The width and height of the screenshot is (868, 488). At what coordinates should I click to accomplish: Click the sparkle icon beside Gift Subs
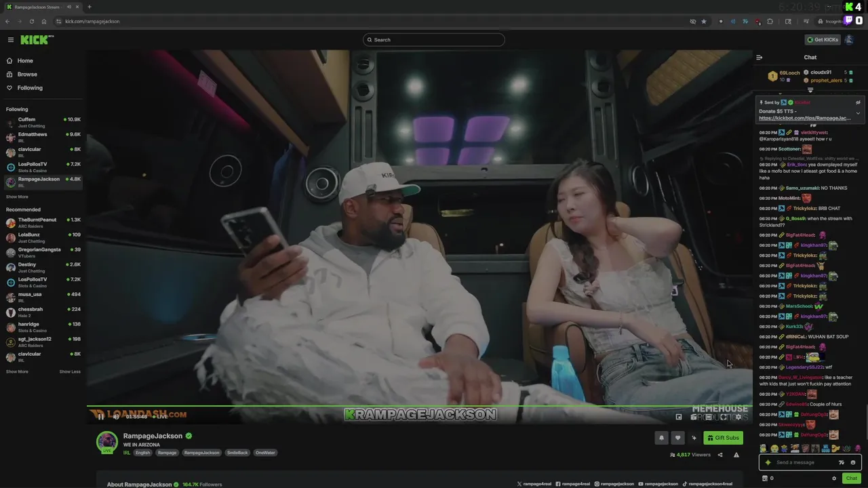[x=694, y=438]
